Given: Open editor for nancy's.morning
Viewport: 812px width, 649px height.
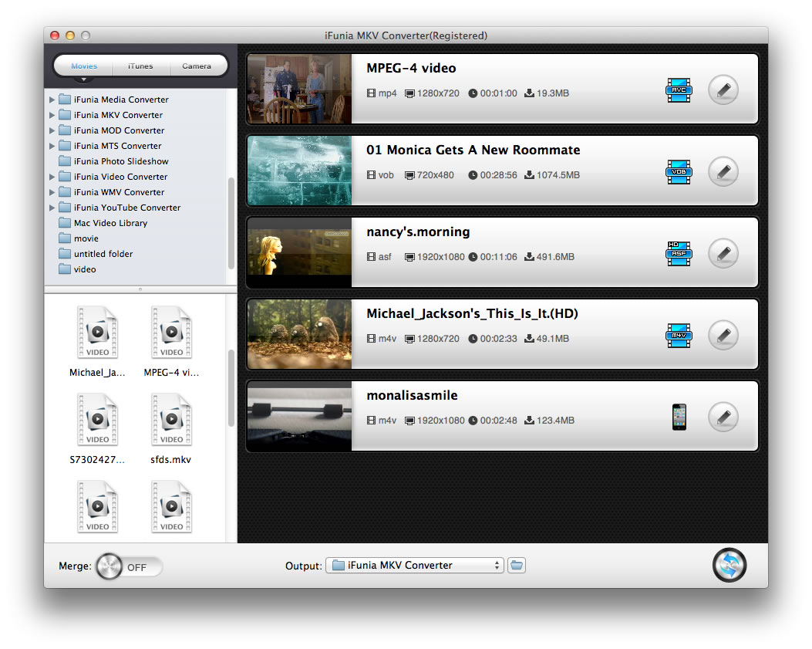Looking at the screenshot, I should click(723, 253).
